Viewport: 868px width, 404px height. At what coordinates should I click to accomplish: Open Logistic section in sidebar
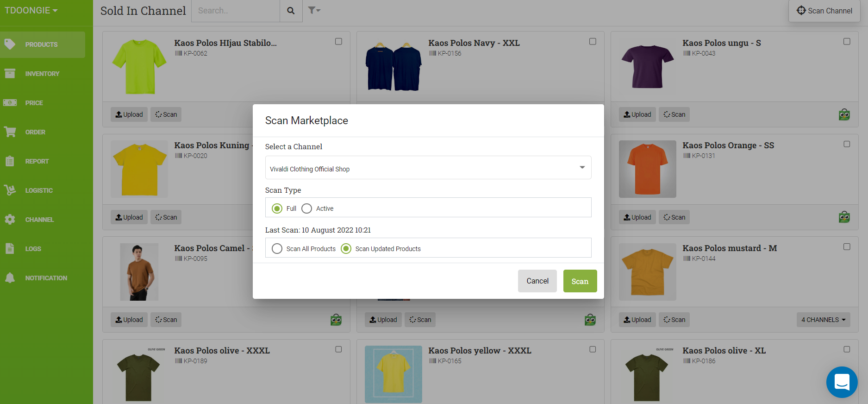click(x=43, y=190)
